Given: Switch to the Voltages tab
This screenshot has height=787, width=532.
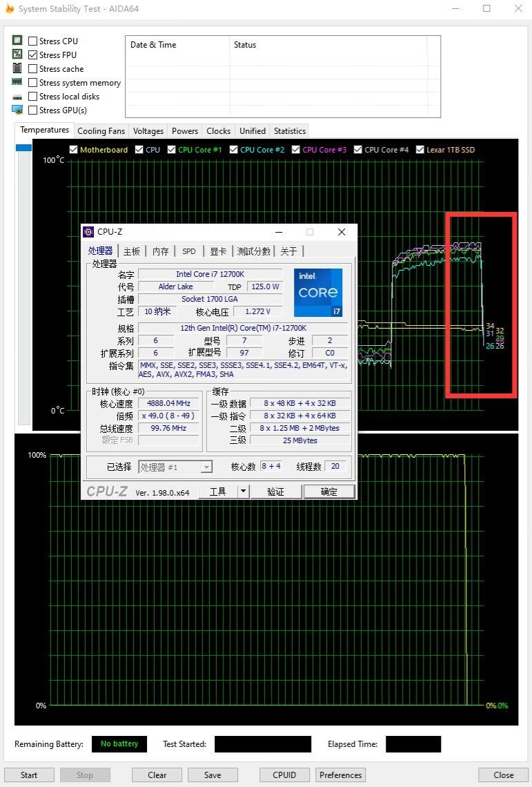Looking at the screenshot, I should coord(148,131).
